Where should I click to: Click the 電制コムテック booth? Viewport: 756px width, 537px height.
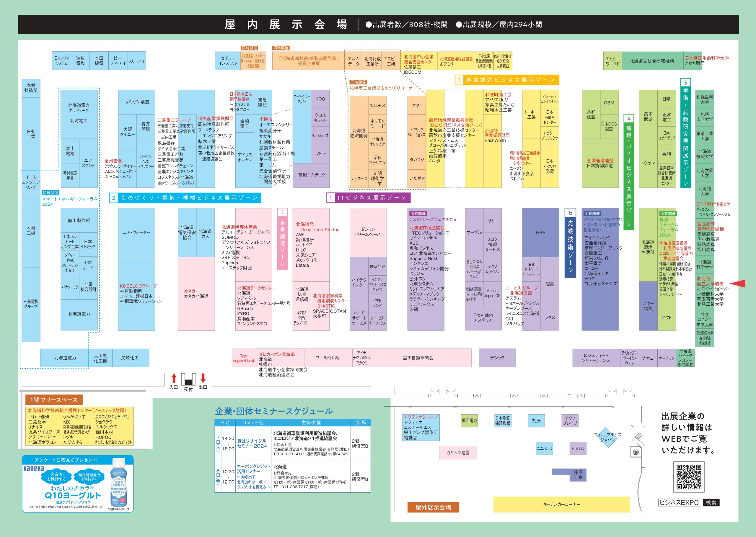[x=311, y=175]
